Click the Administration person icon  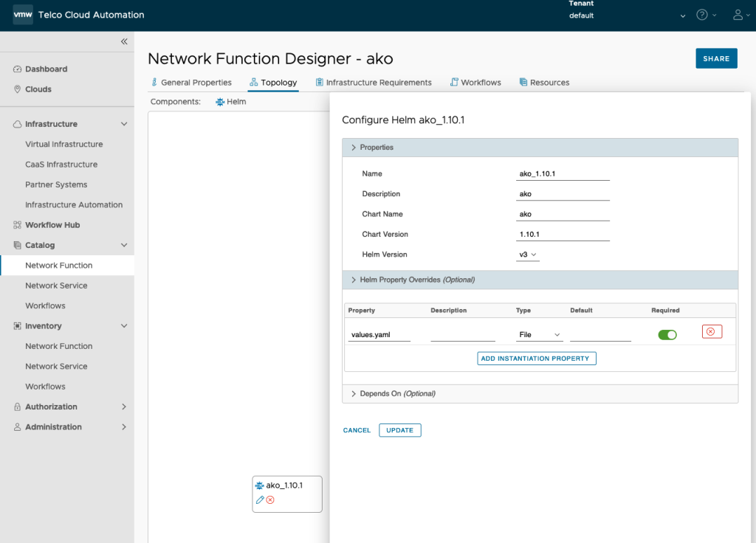(x=18, y=427)
